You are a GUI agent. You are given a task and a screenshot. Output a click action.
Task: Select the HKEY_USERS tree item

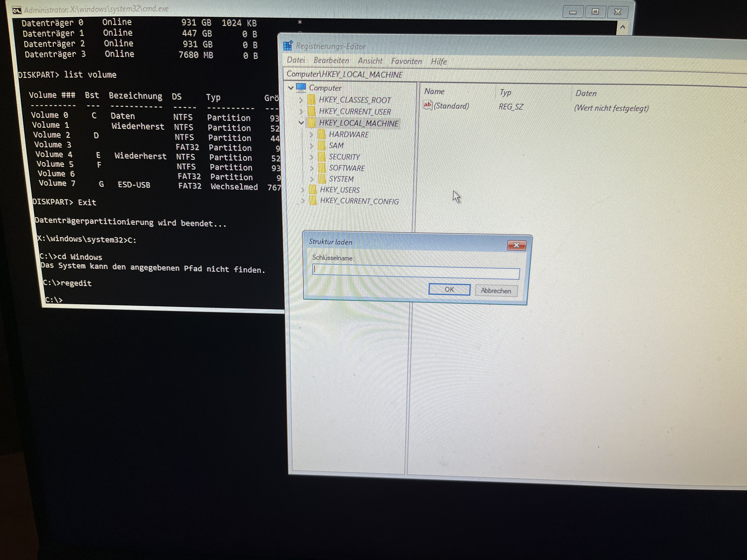coord(339,190)
